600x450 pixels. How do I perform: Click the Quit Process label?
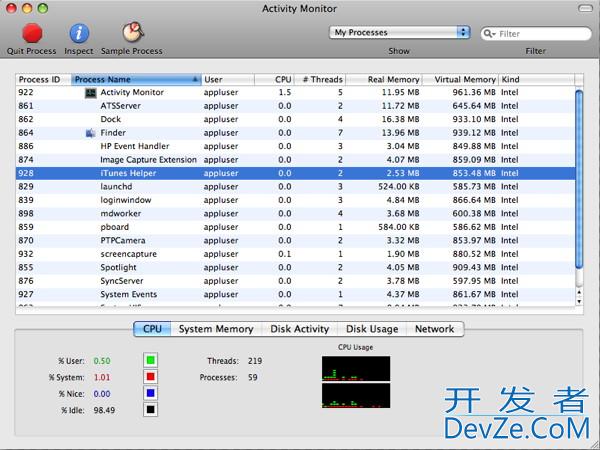coord(31,51)
